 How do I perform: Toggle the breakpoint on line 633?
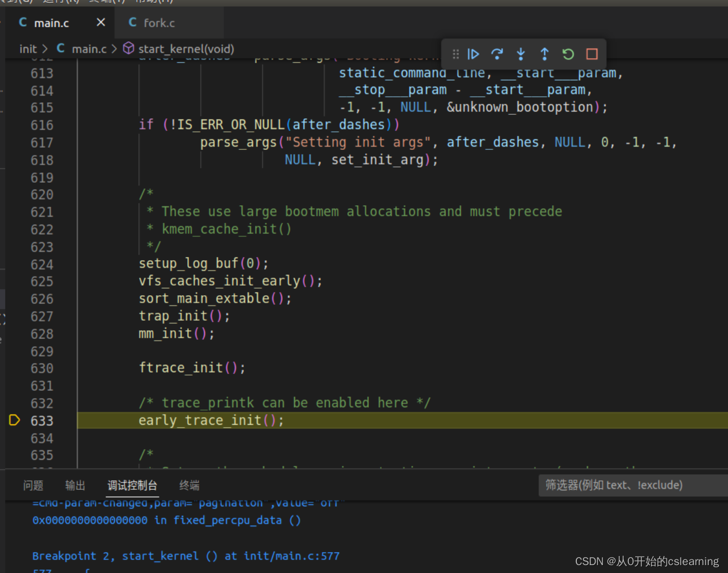click(x=14, y=420)
